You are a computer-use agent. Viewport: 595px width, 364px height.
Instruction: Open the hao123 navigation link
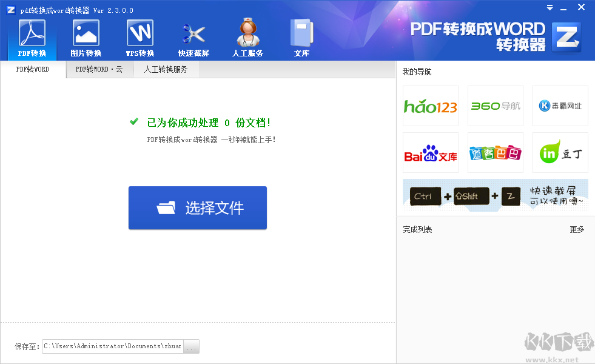[x=430, y=106]
